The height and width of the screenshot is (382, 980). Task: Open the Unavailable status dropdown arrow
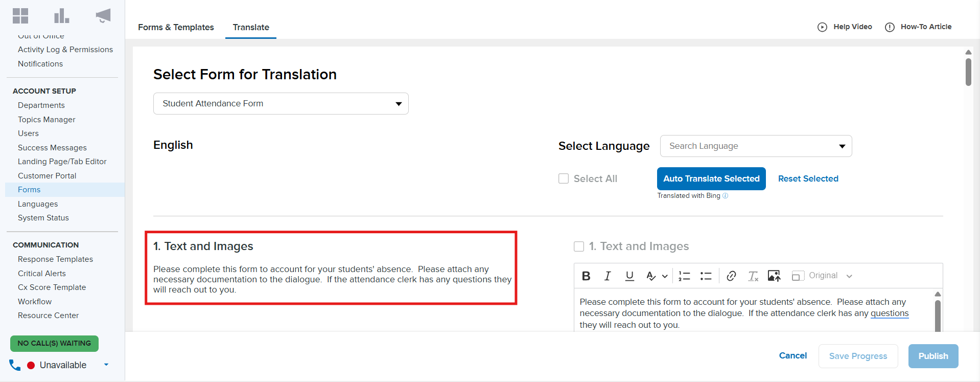pyautogui.click(x=106, y=365)
